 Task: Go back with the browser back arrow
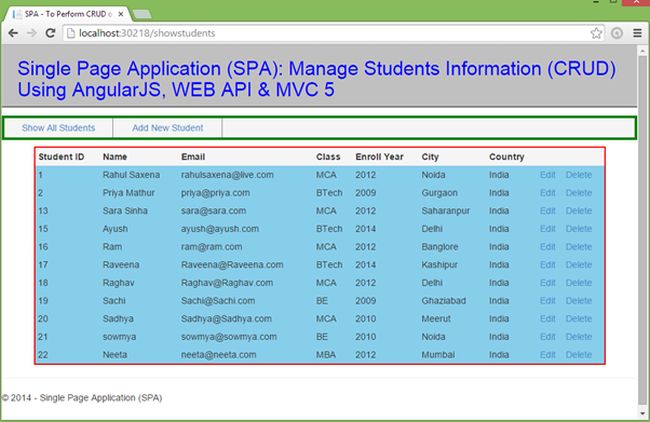point(13,33)
